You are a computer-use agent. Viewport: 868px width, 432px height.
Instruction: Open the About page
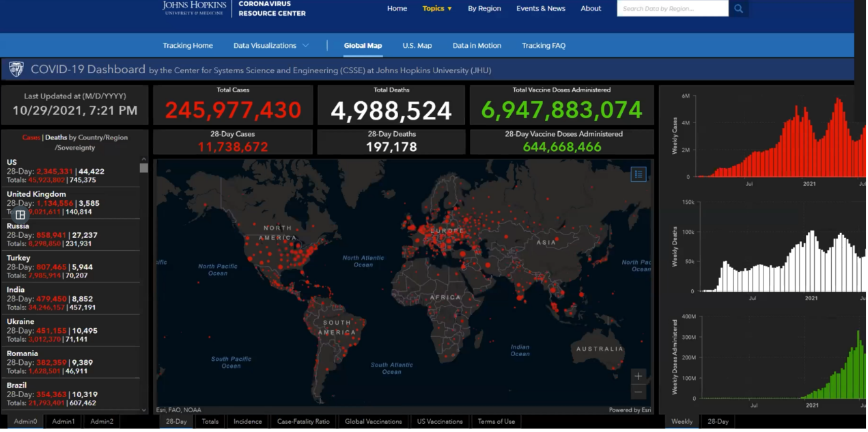pos(591,9)
